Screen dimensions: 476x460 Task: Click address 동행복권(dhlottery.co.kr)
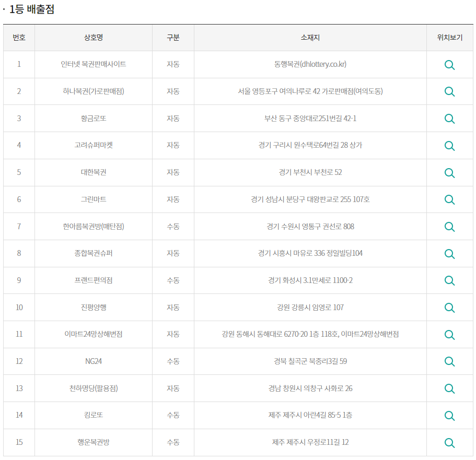(310, 64)
